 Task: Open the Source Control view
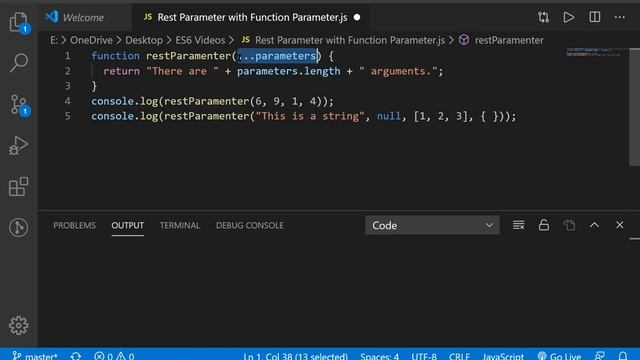coord(19,105)
